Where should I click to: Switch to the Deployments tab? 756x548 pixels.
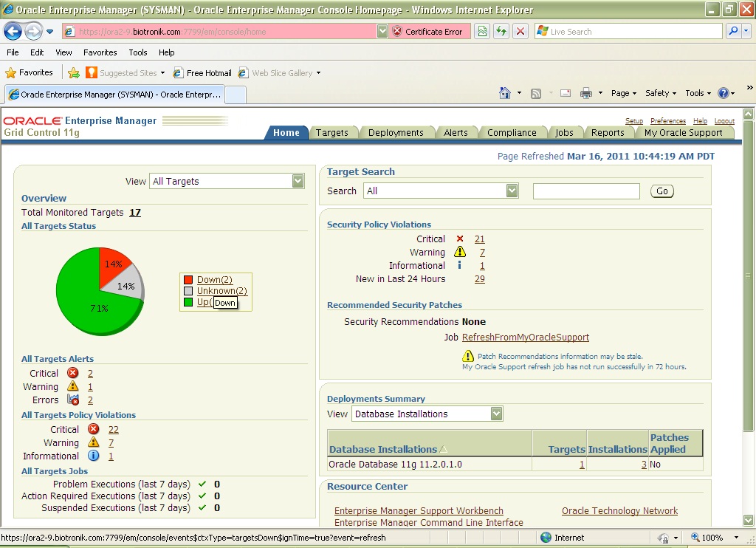pos(396,133)
